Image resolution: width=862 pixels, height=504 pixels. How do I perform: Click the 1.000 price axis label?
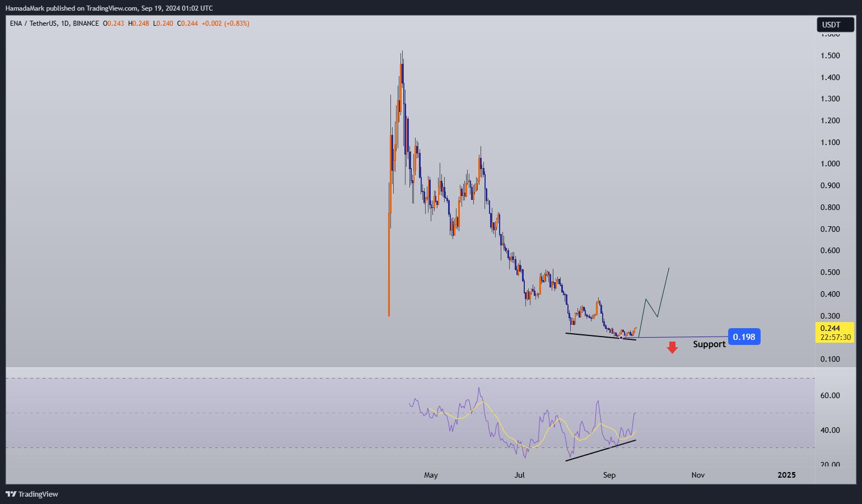point(830,164)
